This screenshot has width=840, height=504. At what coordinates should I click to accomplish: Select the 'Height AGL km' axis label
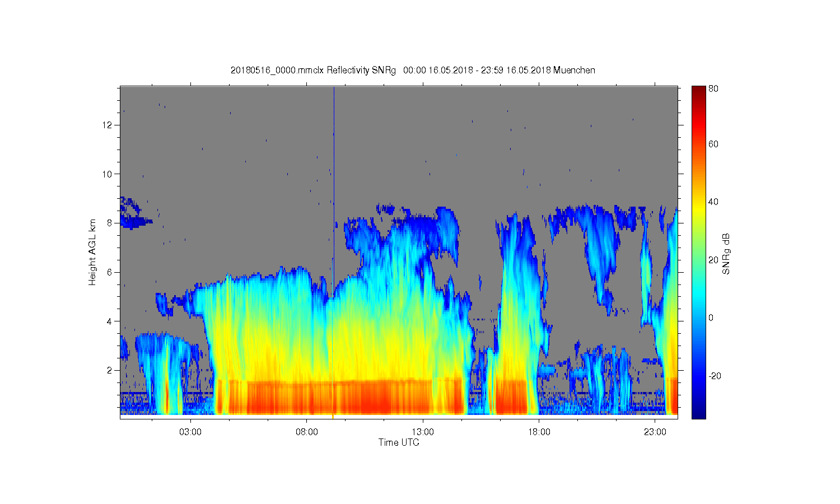[92, 252]
